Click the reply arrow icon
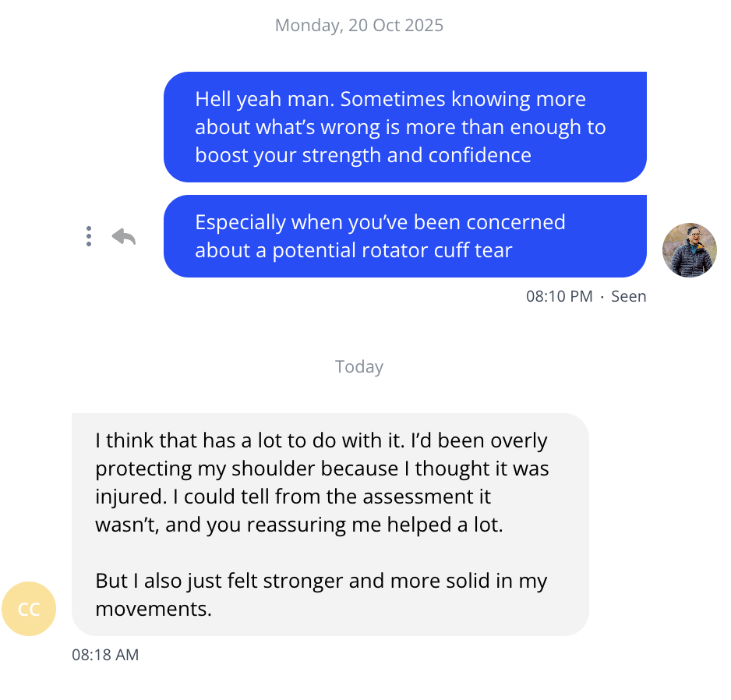Image resolution: width=731 pixels, height=700 pixels. [x=123, y=236]
